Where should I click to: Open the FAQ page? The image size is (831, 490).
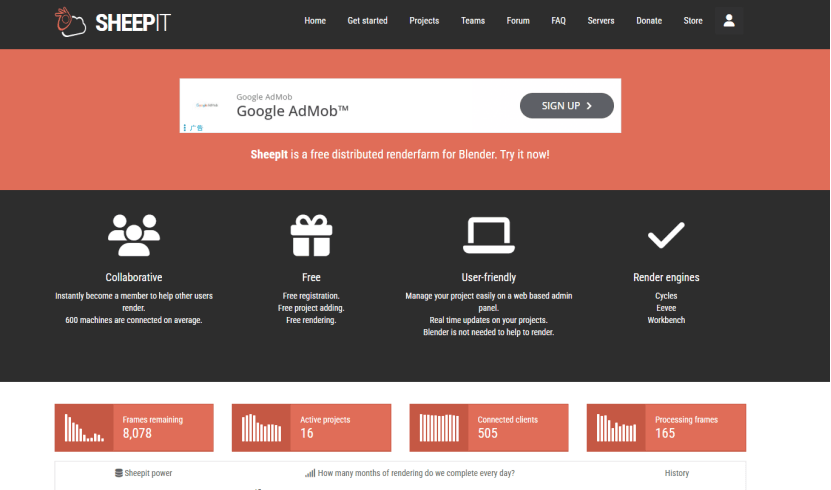click(x=558, y=21)
